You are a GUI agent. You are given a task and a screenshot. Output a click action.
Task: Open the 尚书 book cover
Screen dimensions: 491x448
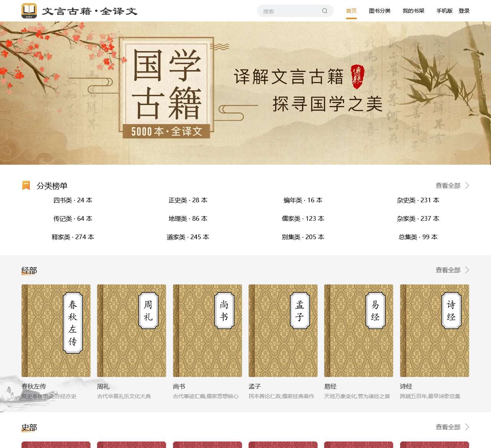(x=208, y=331)
